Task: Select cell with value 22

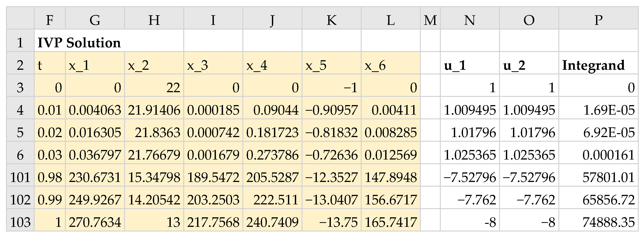Action: 154,88
